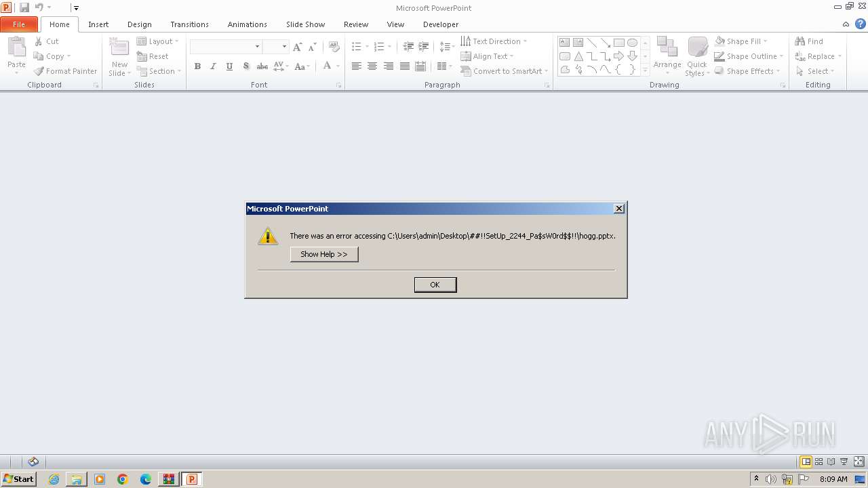Select the Rectangle shape in shapes gallery
The width and height of the screenshot is (868, 488).
[x=618, y=42]
